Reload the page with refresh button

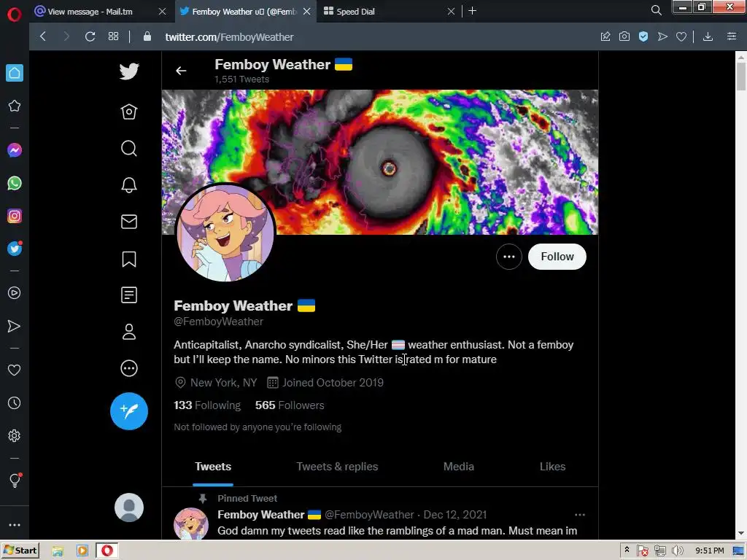pos(90,36)
